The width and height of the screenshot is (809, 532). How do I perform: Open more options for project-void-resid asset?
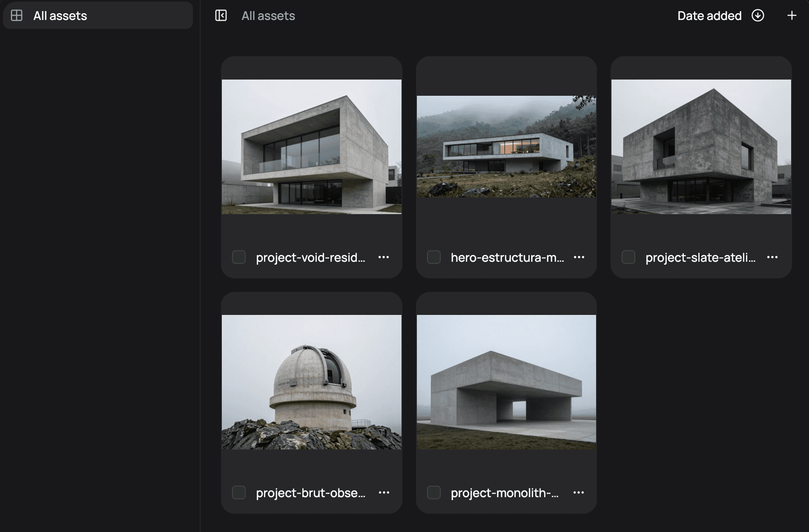click(383, 257)
